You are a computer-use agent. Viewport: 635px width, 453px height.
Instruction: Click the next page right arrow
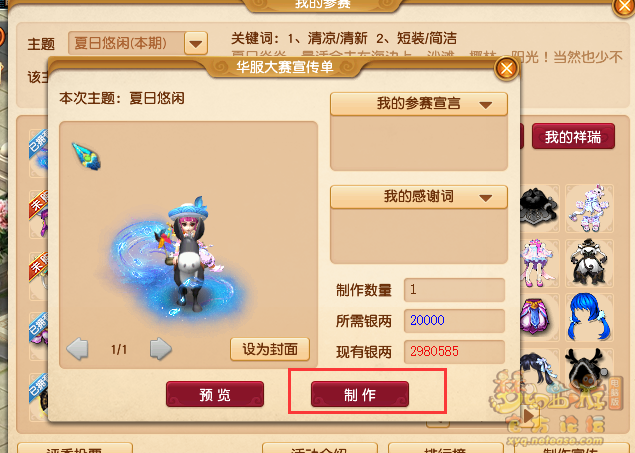point(161,349)
